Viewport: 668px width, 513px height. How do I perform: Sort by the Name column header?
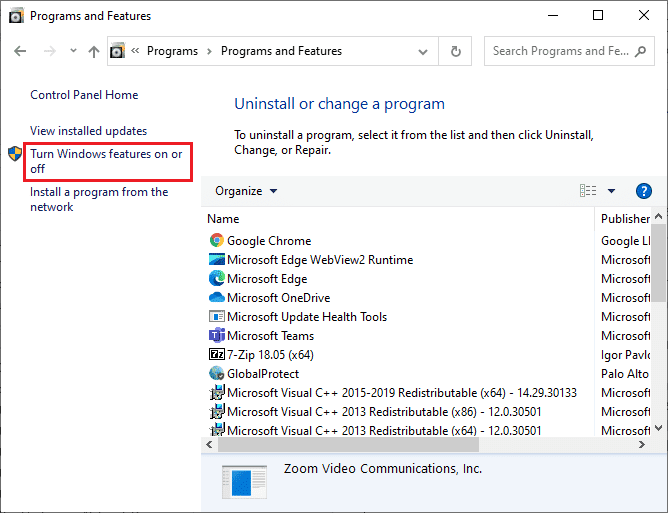(x=223, y=219)
